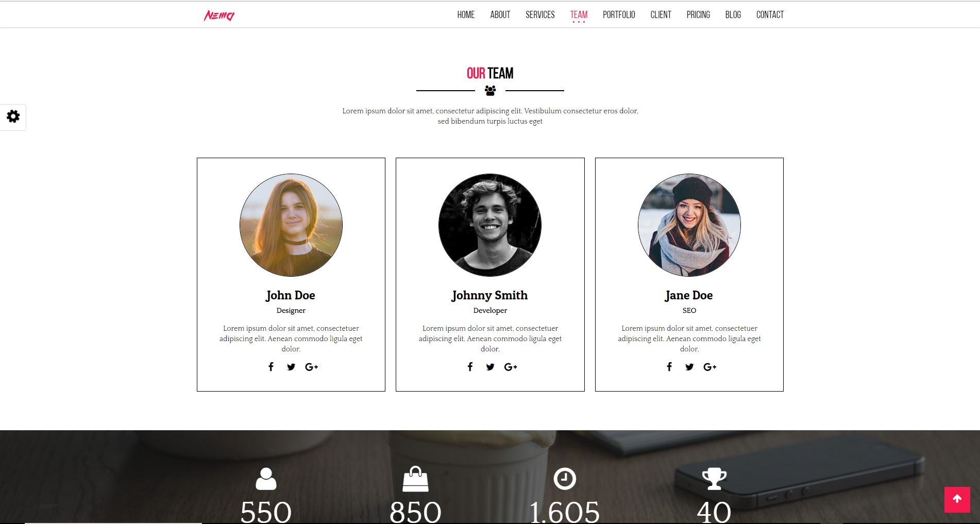Click Johnny Smith's profile photo

pos(490,225)
